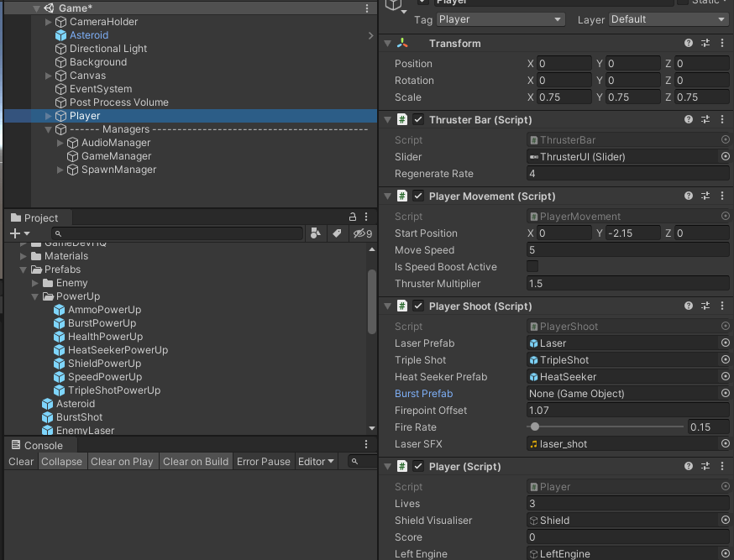734x560 pixels.
Task: Expand SpawnManager in Hierarchy
Action: click(60, 170)
